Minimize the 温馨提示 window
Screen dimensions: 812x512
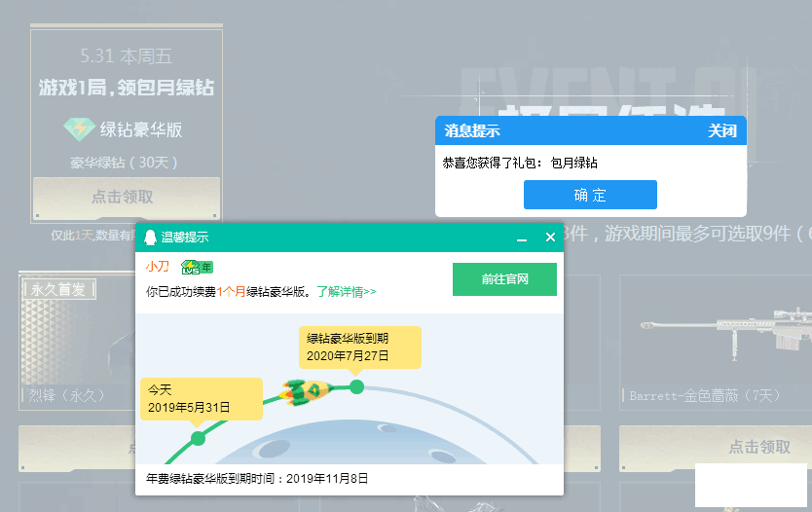point(522,238)
